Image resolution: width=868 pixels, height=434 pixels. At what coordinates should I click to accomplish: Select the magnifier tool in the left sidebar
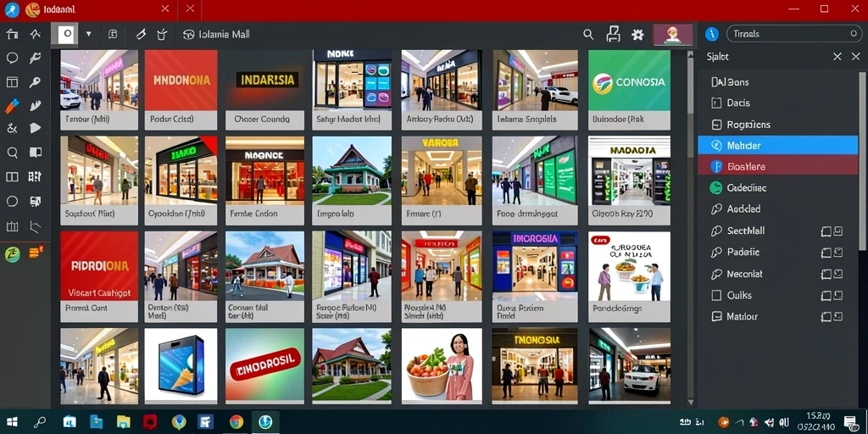click(12, 153)
